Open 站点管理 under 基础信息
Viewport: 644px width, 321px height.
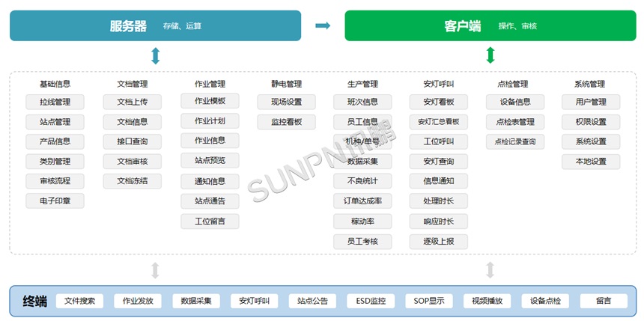point(55,122)
